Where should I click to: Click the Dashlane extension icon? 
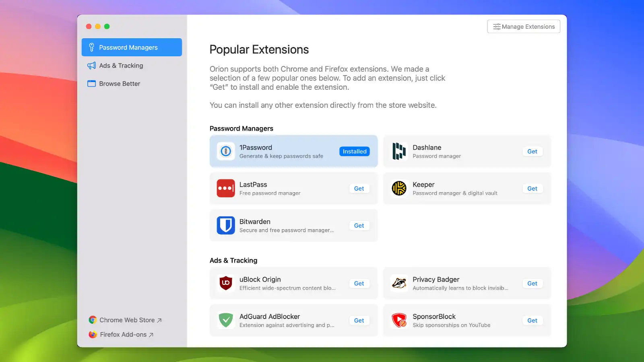(399, 151)
